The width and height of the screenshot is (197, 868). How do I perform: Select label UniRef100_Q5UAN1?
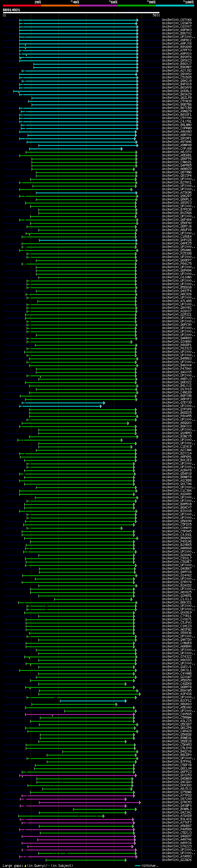[x=177, y=250]
